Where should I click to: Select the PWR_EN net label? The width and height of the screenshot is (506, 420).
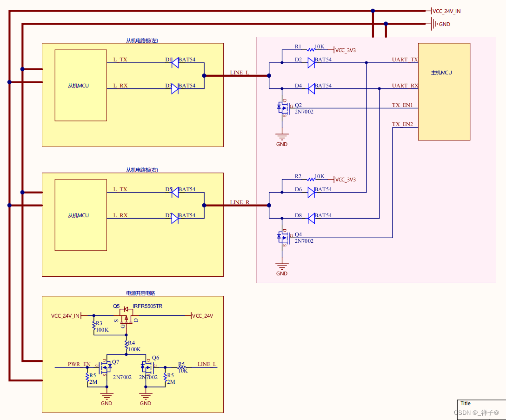coord(79,364)
